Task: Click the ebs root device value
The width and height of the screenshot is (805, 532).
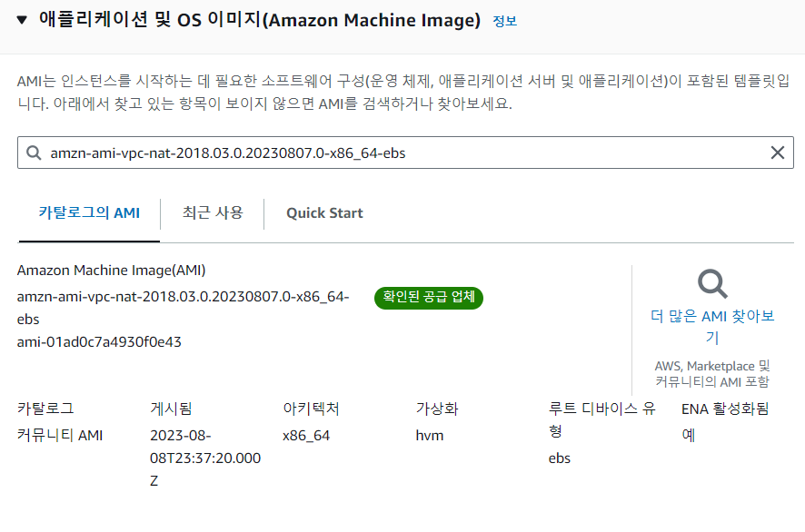Action: click(559, 458)
